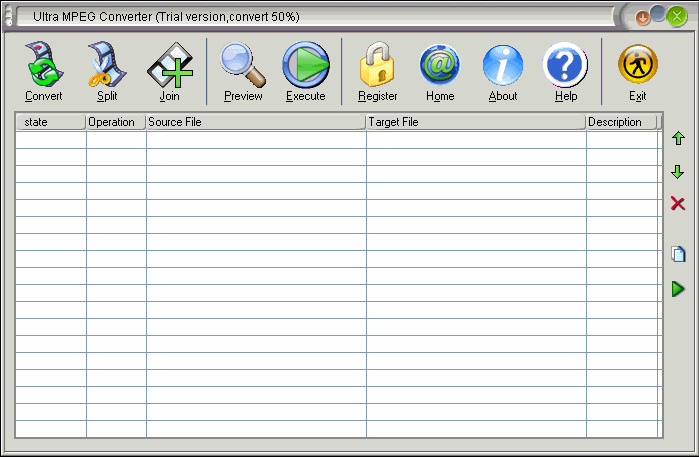Screen dimensions: 699x457
Task: Move task up with green arrow
Action: tap(678, 138)
